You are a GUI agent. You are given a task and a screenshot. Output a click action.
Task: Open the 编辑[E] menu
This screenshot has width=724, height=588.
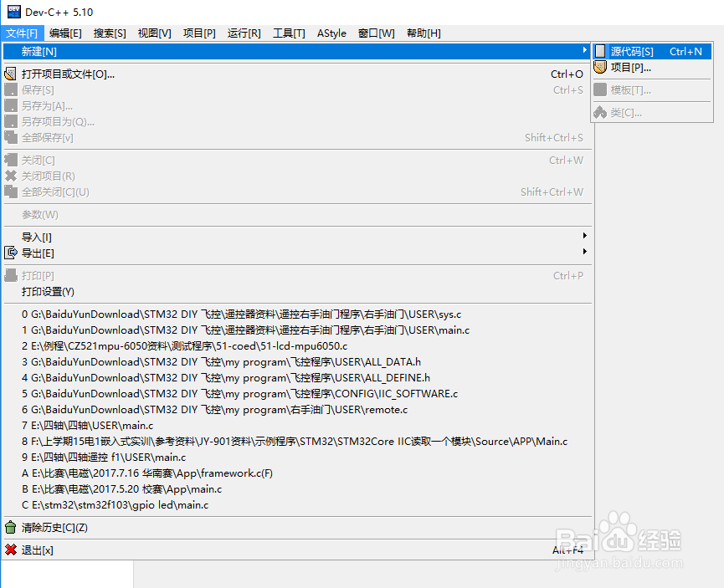coord(65,33)
